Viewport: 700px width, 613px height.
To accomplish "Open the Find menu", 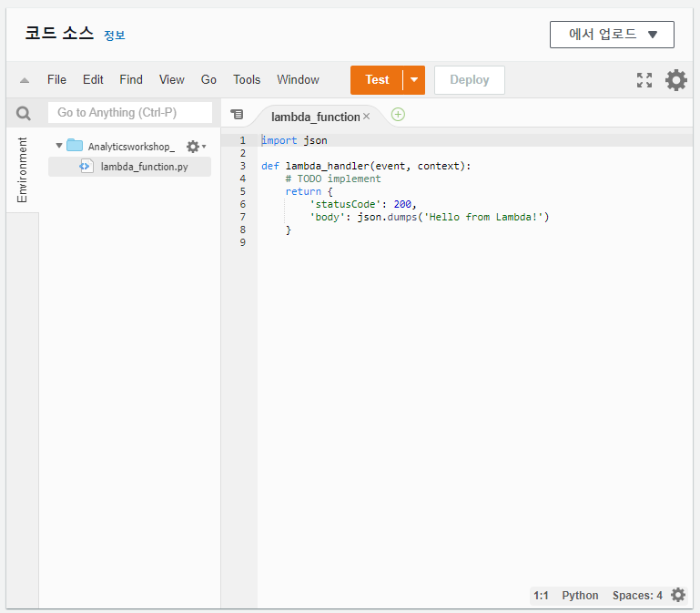I will (x=131, y=79).
